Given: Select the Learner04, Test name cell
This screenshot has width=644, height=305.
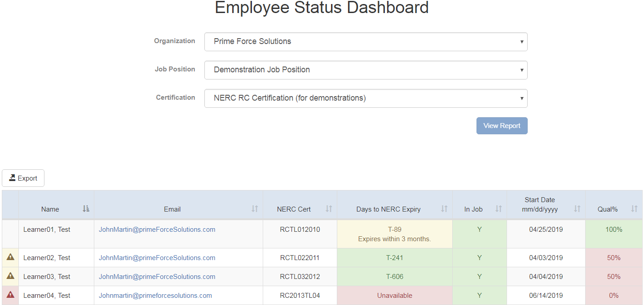Looking at the screenshot, I should click(x=56, y=296).
